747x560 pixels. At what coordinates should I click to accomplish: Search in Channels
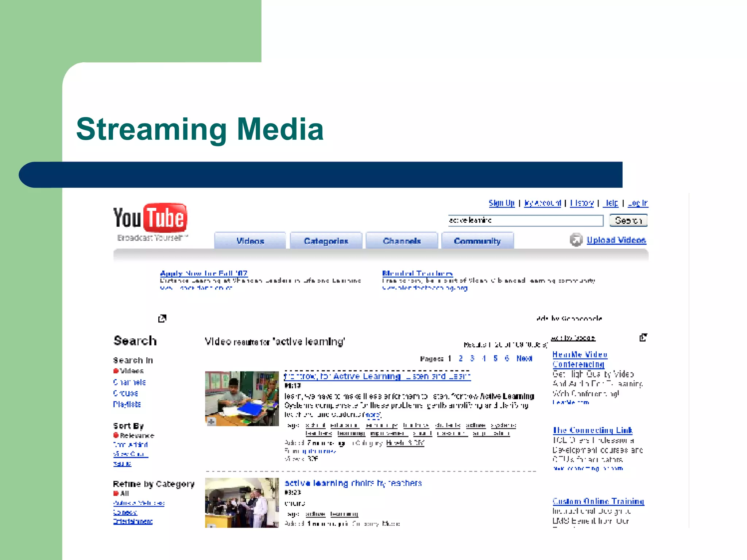point(129,382)
